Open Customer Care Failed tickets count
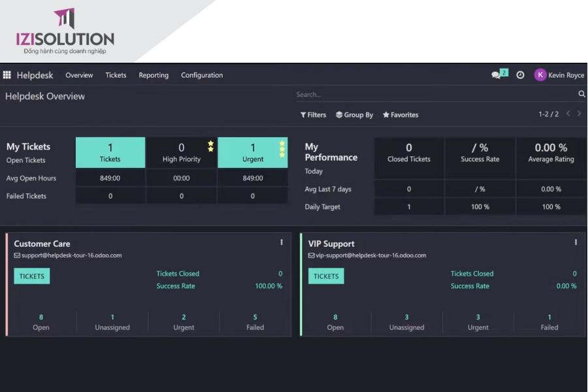 click(255, 322)
